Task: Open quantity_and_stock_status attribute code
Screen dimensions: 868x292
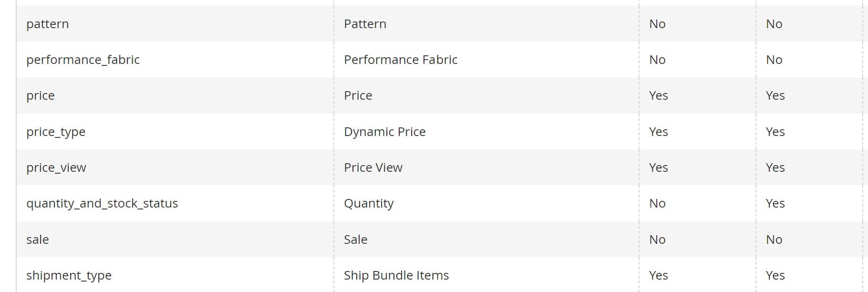Action: (x=102, y=203)
